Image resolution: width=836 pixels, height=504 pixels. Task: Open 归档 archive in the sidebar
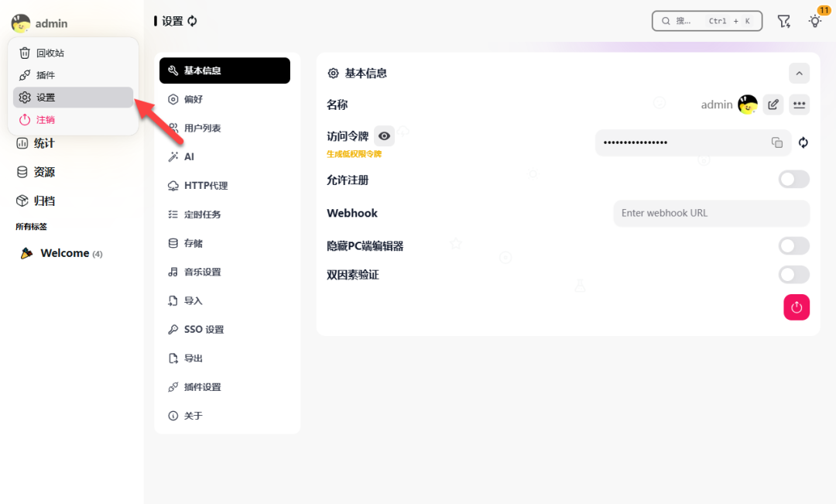[x=35, y=201]
